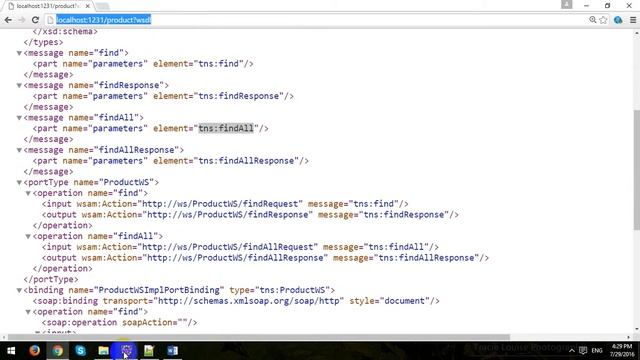
Task: Collapse the message name="findAll" node
Action: tap(19, 118)
